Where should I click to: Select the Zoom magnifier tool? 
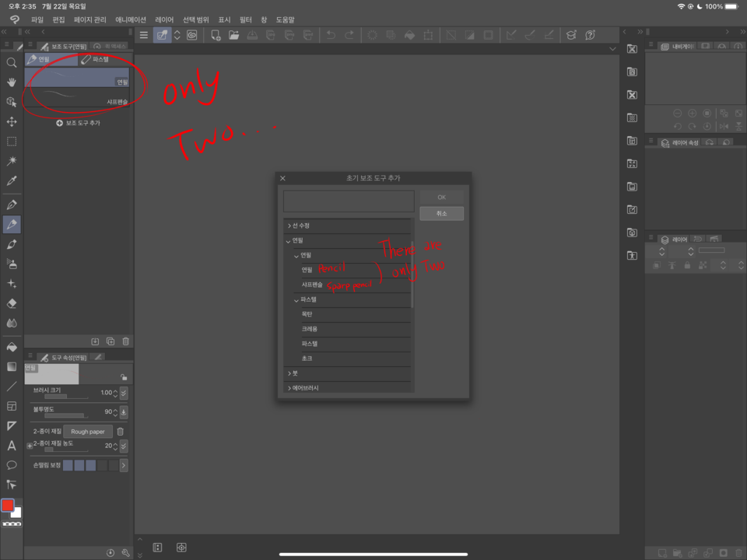tap(11, 63)
